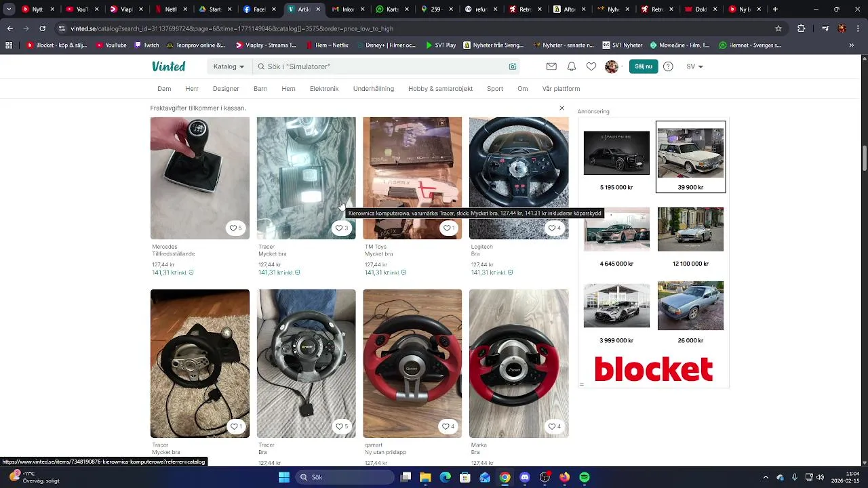
Task: Open the SV language dropdown
Action: (x=694, y=66)
